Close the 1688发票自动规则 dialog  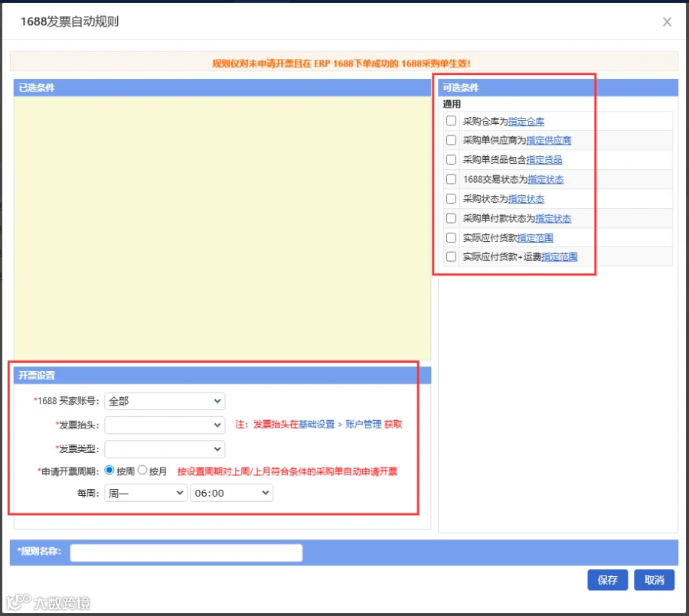tap(667, 21)
